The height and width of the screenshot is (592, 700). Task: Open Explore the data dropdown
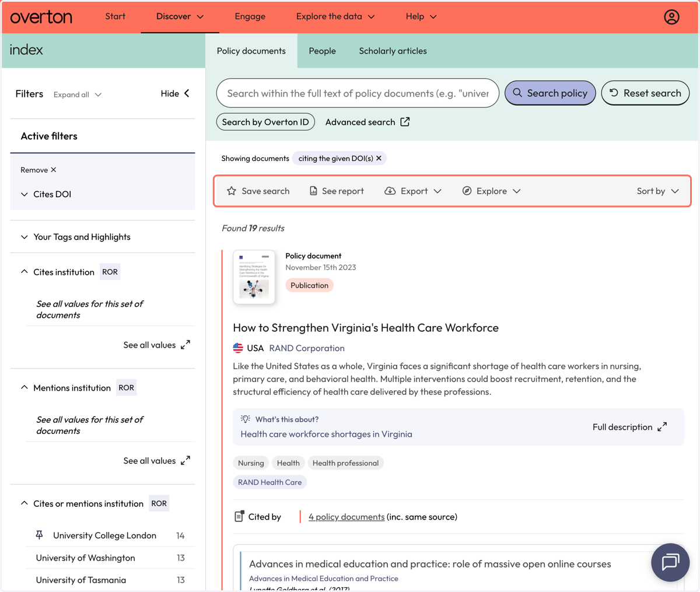coord(335,16)
